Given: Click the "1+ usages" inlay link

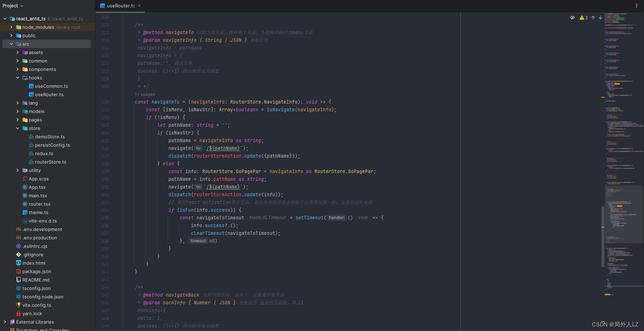Looking at the screenshot, I should click(145, 94).
